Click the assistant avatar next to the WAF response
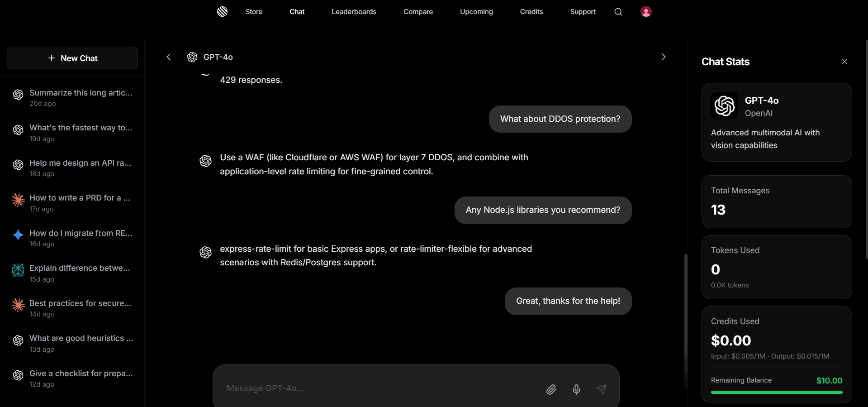Viewport: 868px width, 407px height. pos(206,161)
